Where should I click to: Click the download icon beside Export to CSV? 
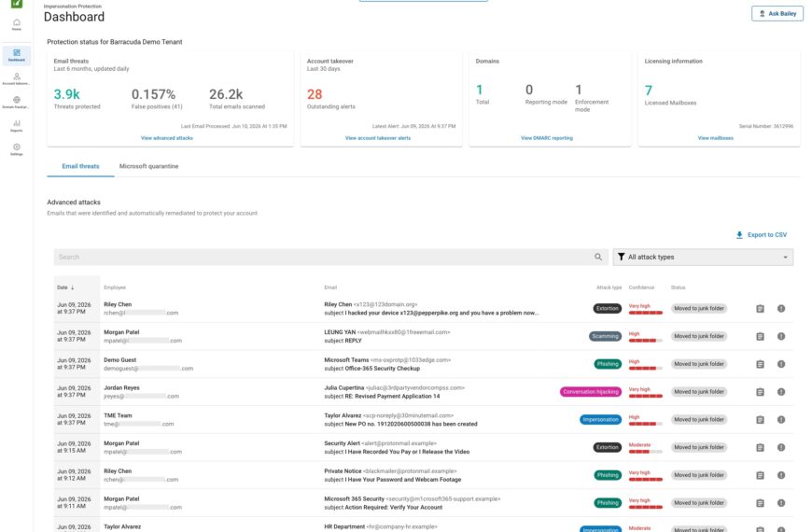[739, 235]
